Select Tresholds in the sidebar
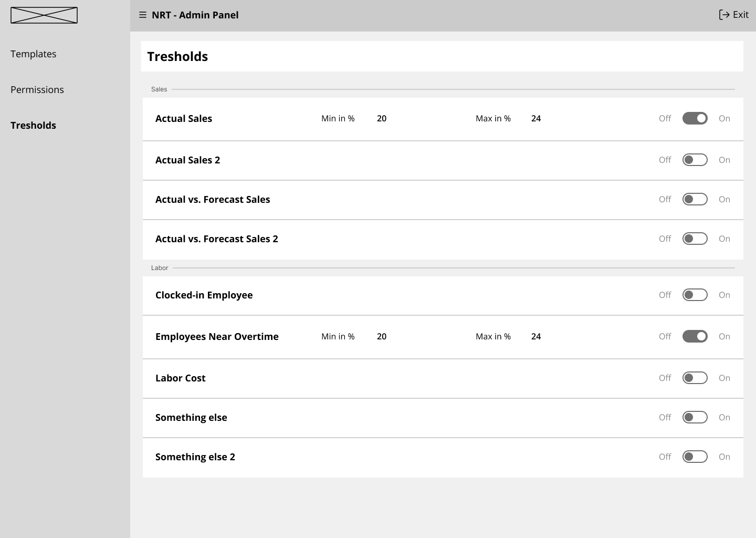The height and width of the screenshot is (538, 756). point(34,126)
